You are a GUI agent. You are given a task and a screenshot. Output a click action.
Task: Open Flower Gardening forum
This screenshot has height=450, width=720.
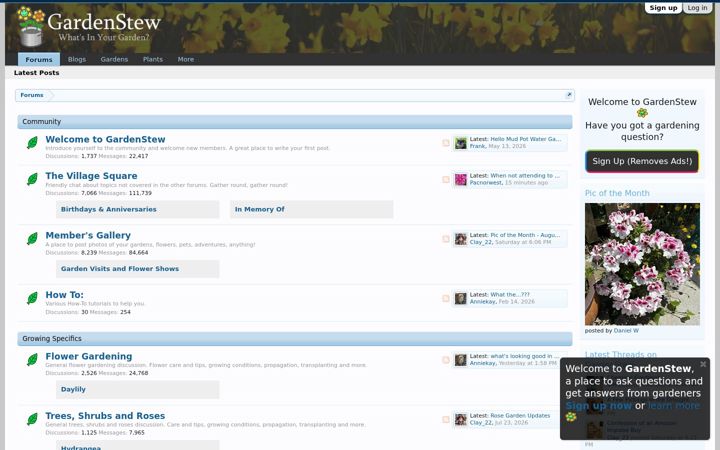(89, 356)
